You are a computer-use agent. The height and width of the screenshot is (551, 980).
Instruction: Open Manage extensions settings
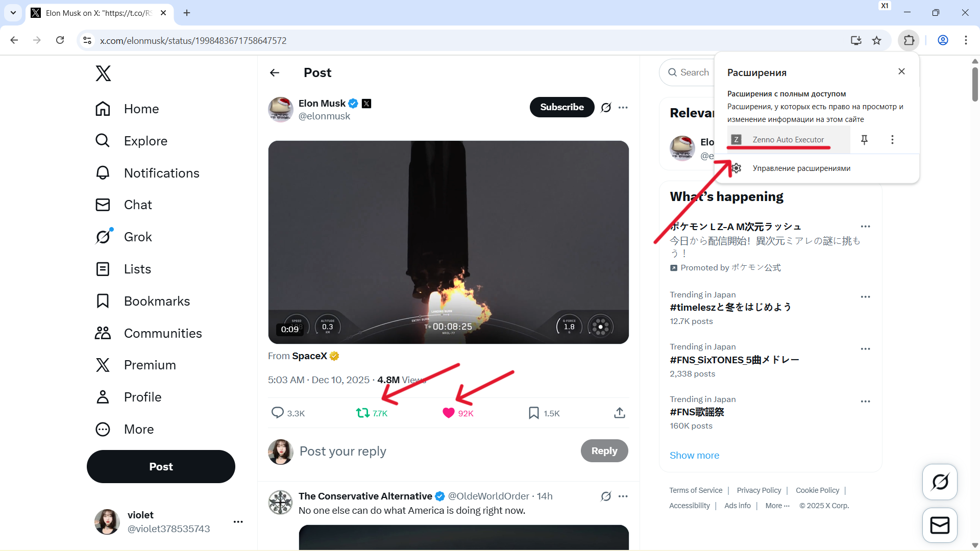pyautogui.click(x=801, y=168)
